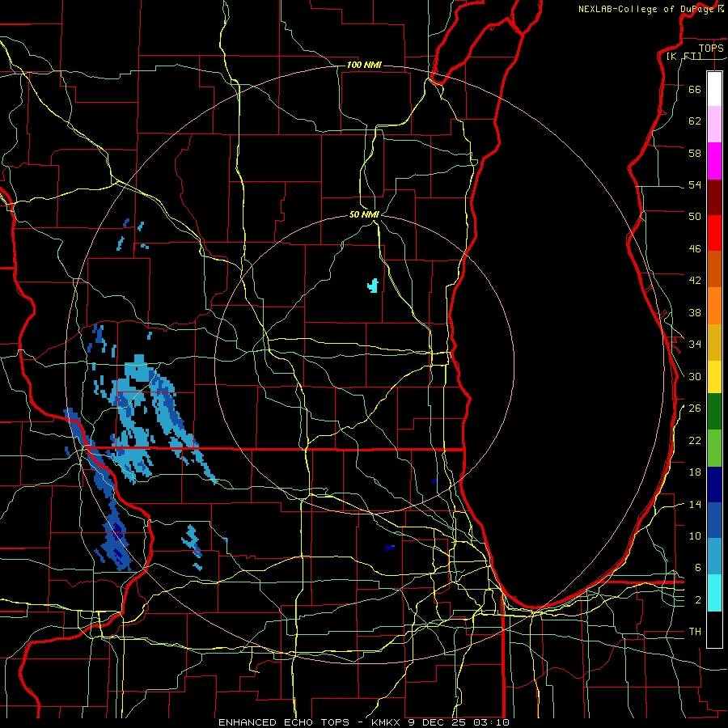The width and height of the screenshot is (728, 728).
Task: Pick the dark orange legend swatch
Action: (x=714, y=269)
